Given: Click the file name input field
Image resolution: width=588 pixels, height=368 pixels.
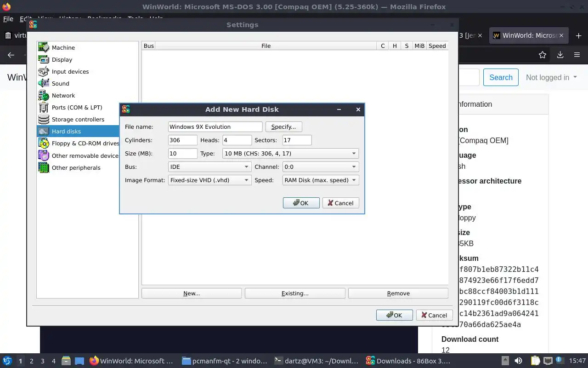Looking at the screenshot, I should tap(215, 126).
